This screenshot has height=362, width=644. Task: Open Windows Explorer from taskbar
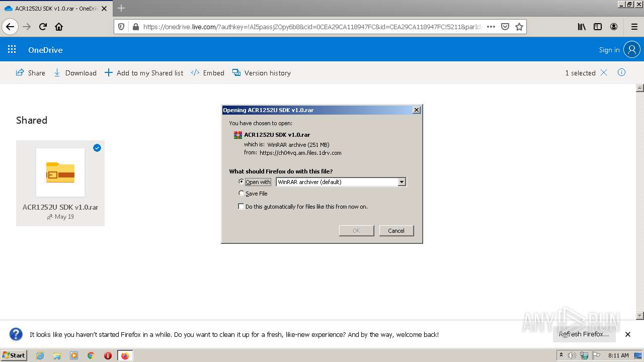[57, 355]
